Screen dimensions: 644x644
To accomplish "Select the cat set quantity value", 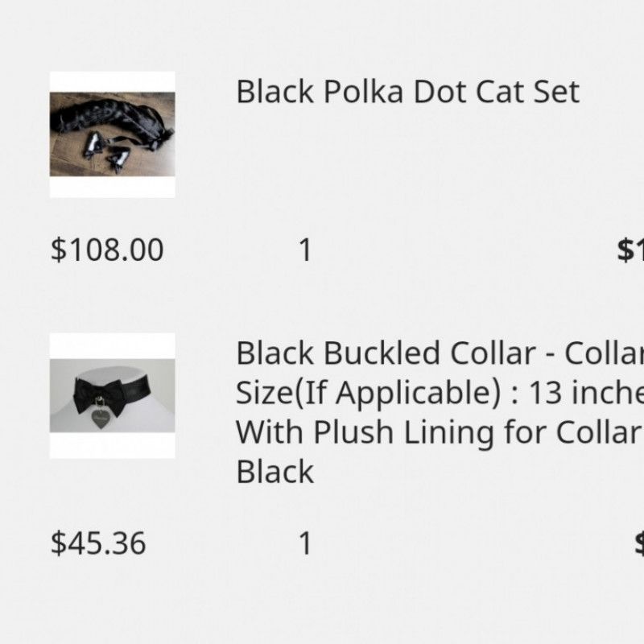I will (305, 250).
